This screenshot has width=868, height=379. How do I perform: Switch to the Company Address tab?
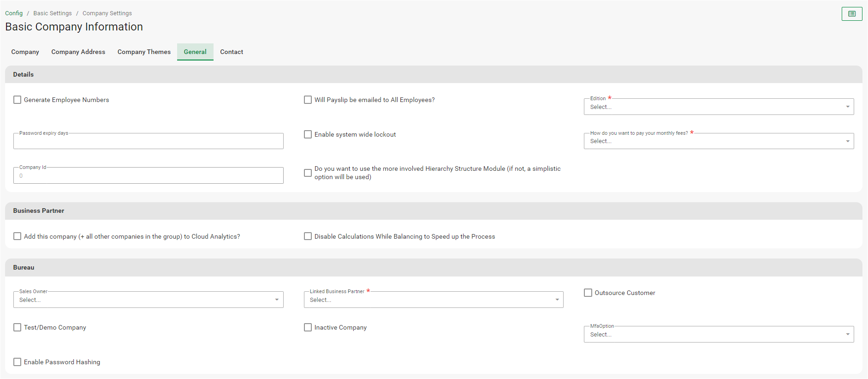78,52
